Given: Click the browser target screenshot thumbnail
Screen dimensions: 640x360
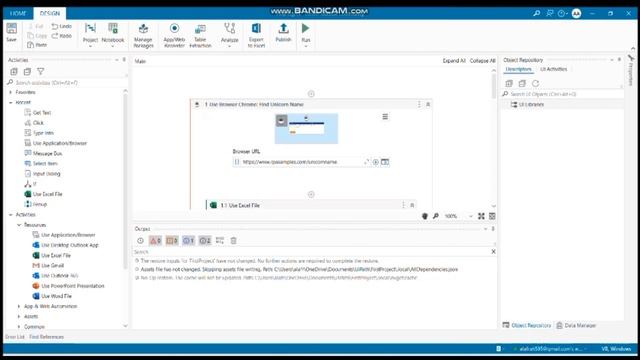Looking at the screenshot, I should 306,129.
